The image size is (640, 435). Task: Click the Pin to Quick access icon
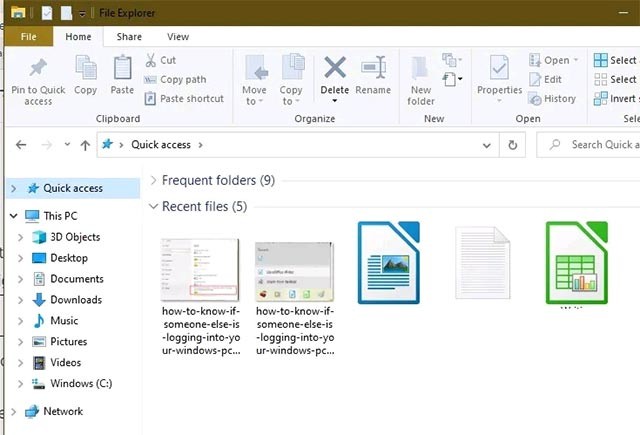38,68
